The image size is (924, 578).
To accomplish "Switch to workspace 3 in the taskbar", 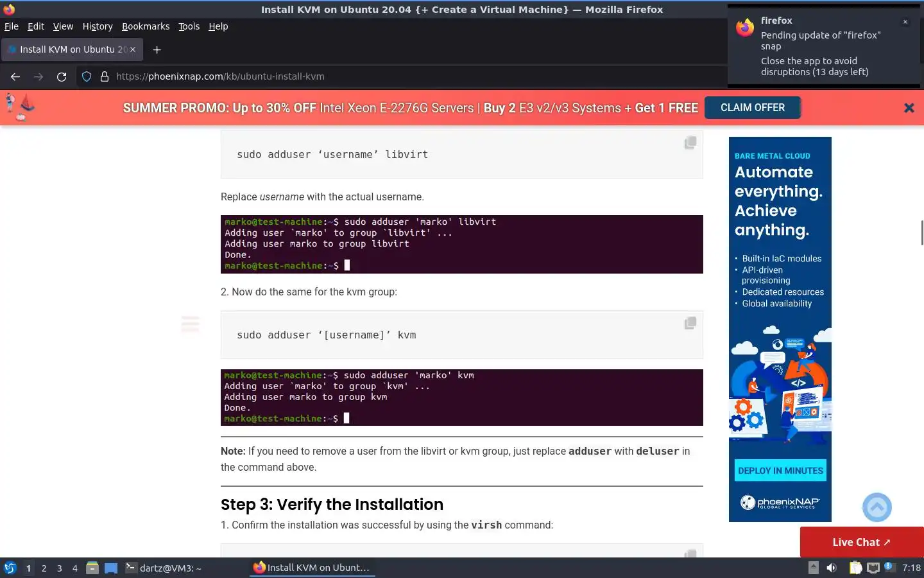I will (x=60, y=568).
